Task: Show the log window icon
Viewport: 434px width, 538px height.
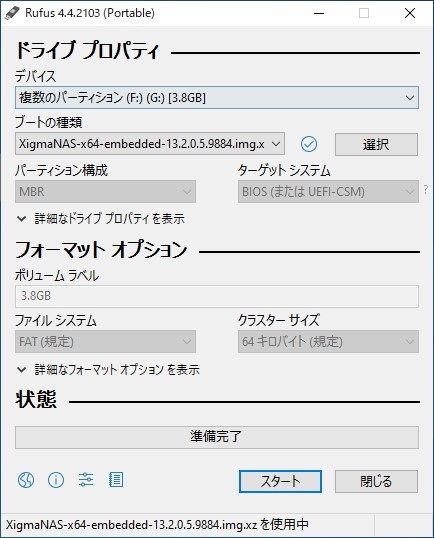Action: coord(116,480)
